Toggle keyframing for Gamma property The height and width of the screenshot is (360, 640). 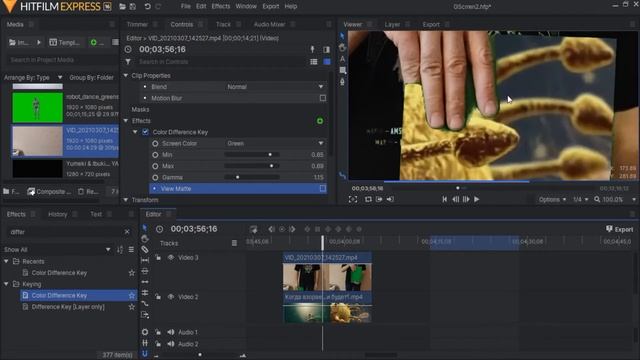(155, 178)
